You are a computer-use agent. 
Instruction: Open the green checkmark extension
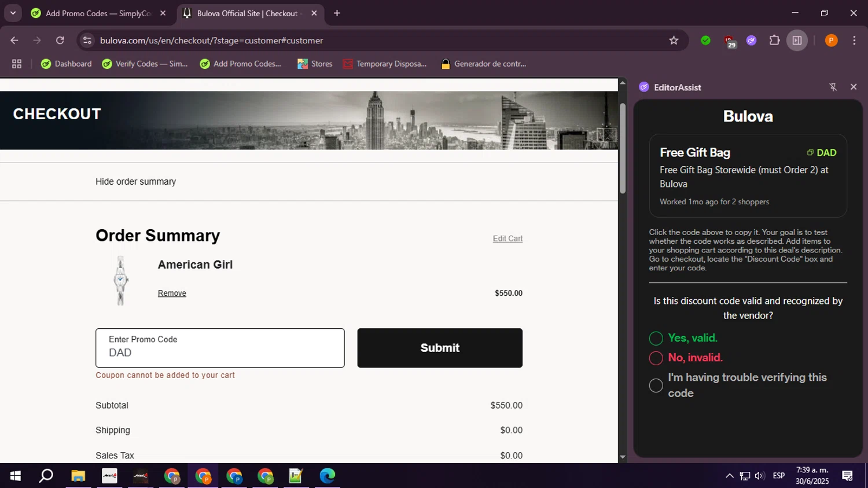pyautogui.click(x=705, y=41)
